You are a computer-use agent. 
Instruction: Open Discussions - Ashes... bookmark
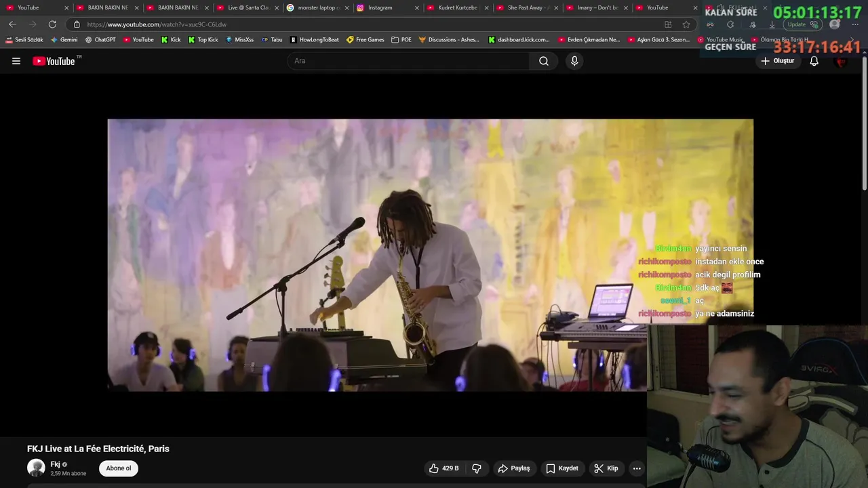[x=449, y=40]
